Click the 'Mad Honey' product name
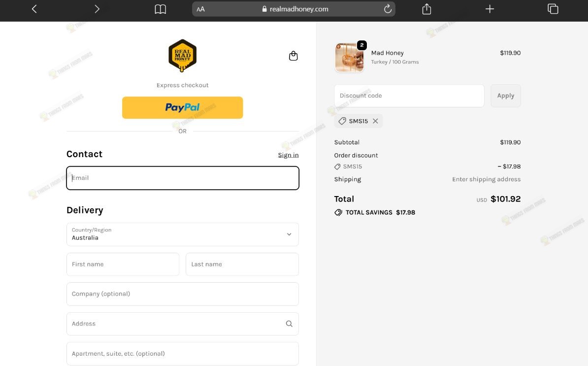This screenshot has height=366, width=588. pyautogui.click(x=388, y=53)
